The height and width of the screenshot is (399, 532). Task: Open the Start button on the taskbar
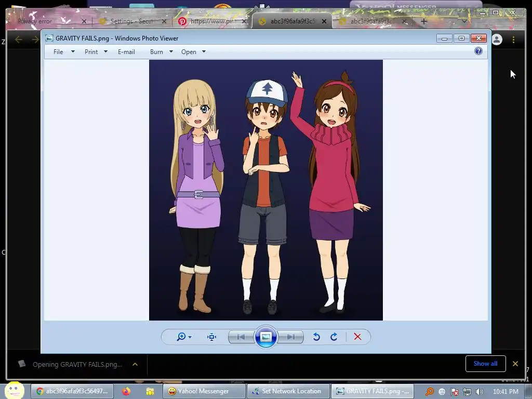14,391
